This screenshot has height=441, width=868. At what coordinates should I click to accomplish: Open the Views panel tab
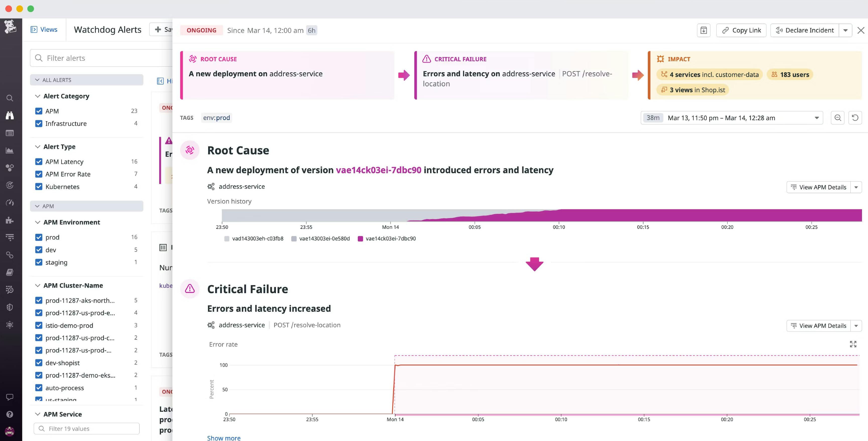pos(44,30)
